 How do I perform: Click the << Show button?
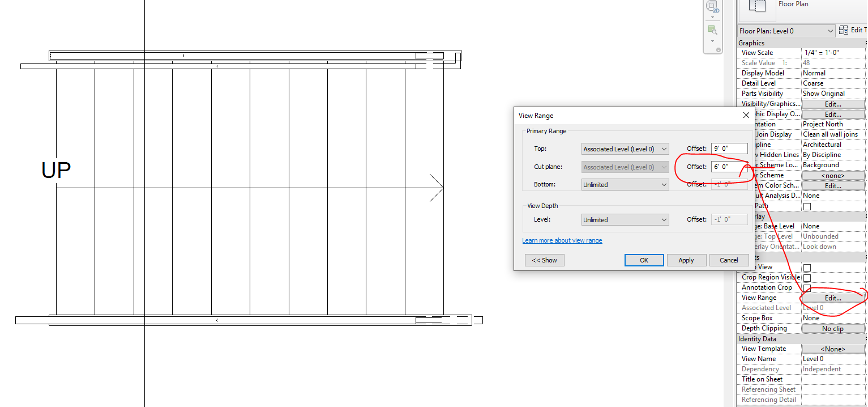pyautogui.click(x=544, y=260)
